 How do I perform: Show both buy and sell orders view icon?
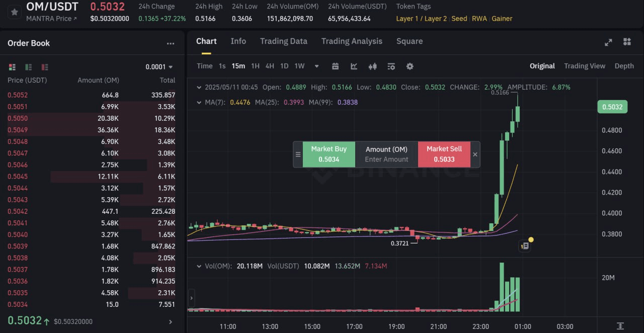click(x=13, y=67)
